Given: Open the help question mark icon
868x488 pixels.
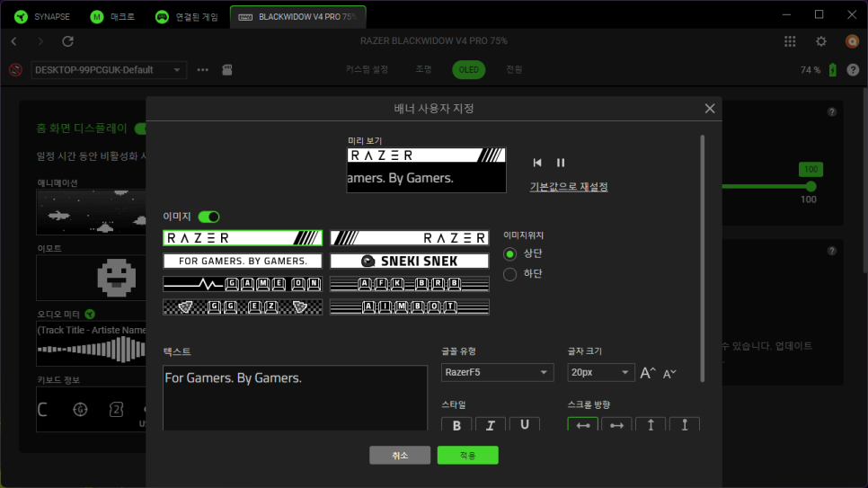Looking at the screenshot, I should click(853, 70).
